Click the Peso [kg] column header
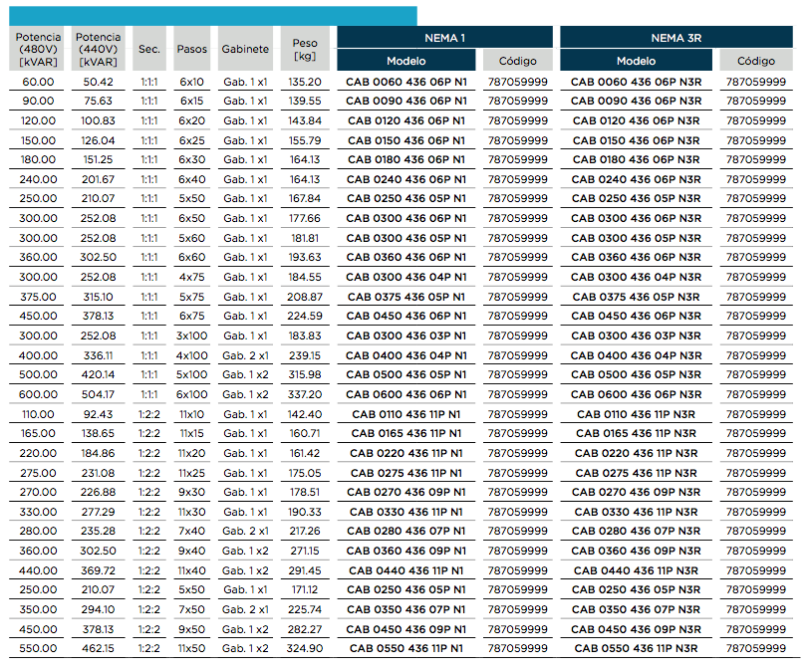 coord(305,49)
